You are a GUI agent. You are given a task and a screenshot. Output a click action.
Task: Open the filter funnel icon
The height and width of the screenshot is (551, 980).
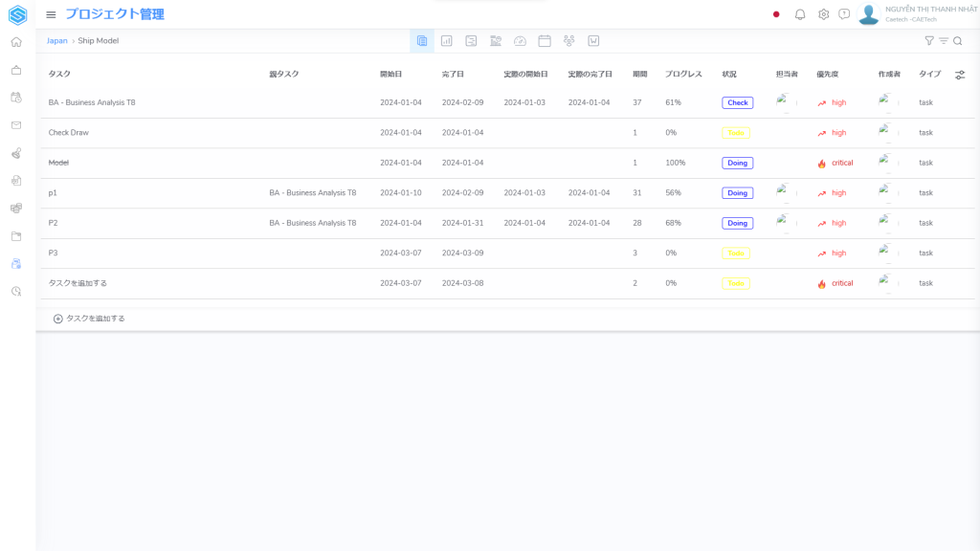[x=929, y=41]
